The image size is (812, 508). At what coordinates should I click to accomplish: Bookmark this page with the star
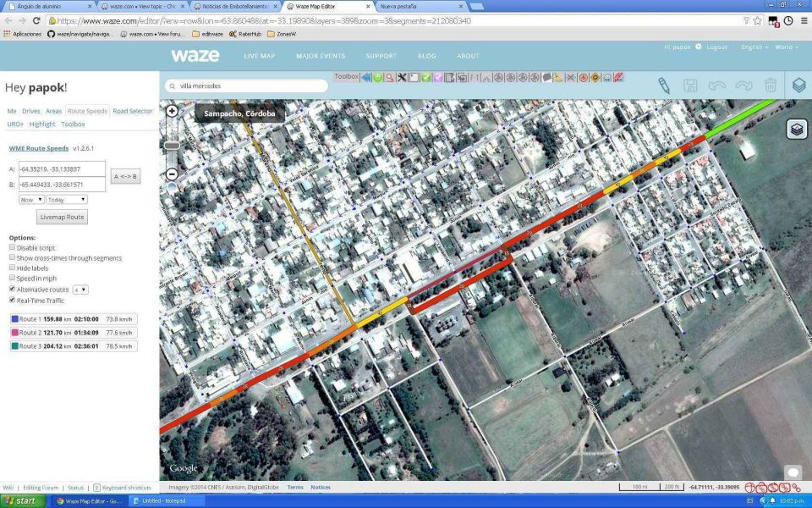tap(758, 20)
